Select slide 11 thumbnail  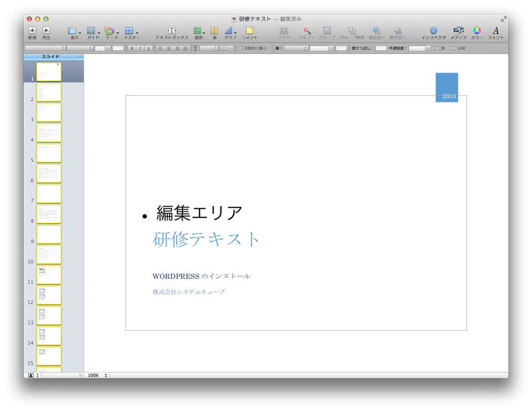tap(49, 275)
